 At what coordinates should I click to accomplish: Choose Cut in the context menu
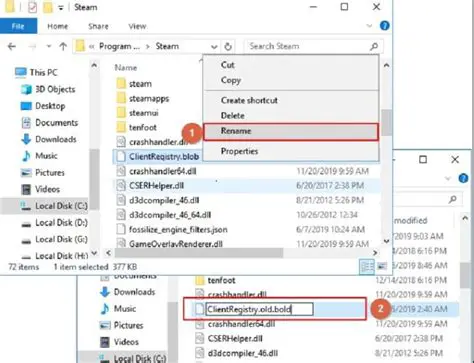228,65
